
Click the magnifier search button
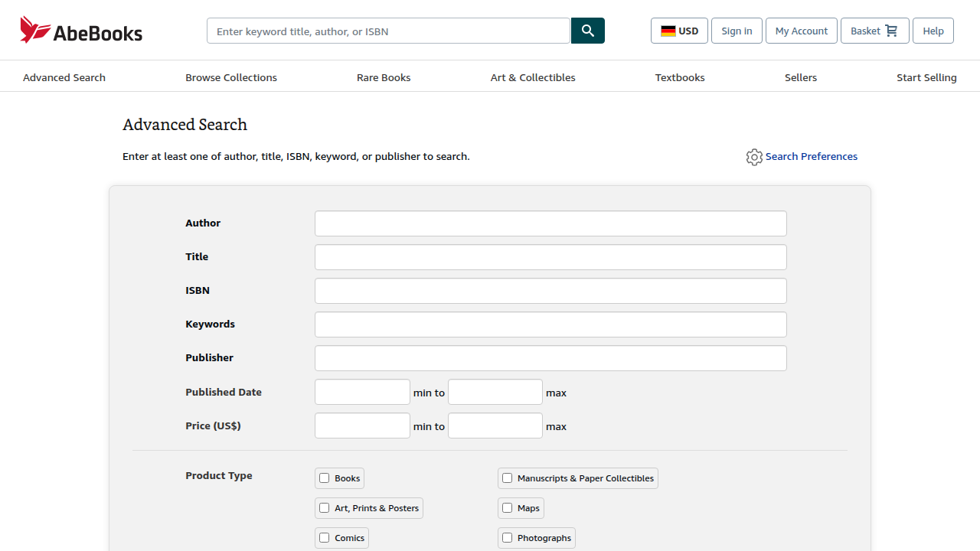pos(588,31)
